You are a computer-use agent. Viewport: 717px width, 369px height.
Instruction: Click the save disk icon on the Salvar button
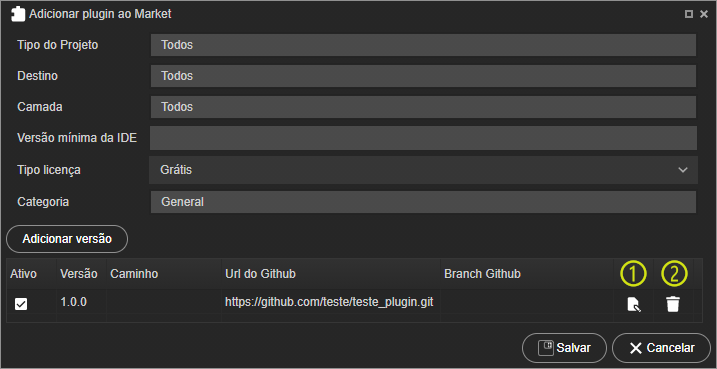(x=546, y=348)
